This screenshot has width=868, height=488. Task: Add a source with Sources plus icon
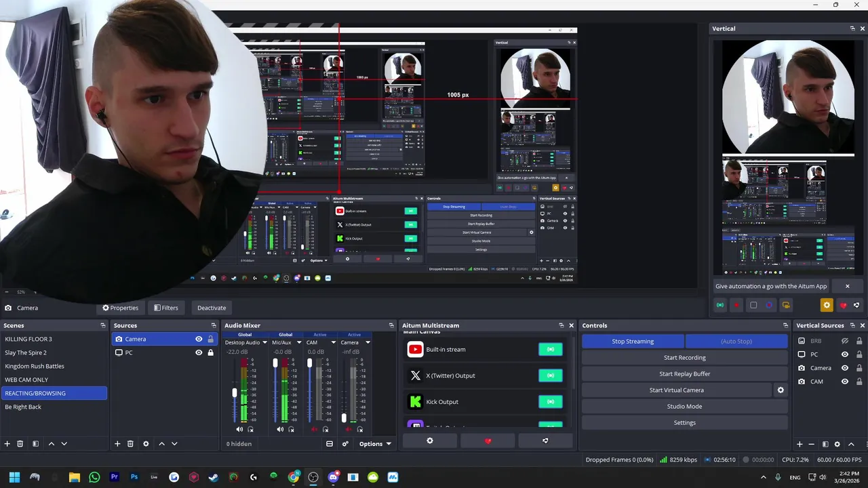[x=117, y=444]
